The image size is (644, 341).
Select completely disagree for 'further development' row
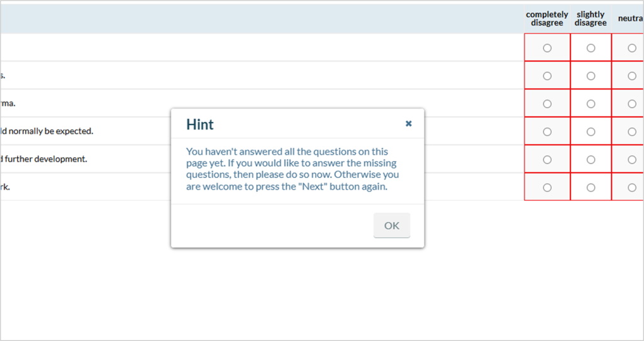(547, 159)
